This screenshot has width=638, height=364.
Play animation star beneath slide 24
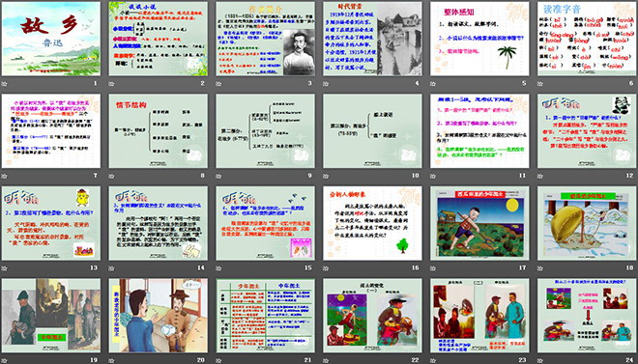540,360
